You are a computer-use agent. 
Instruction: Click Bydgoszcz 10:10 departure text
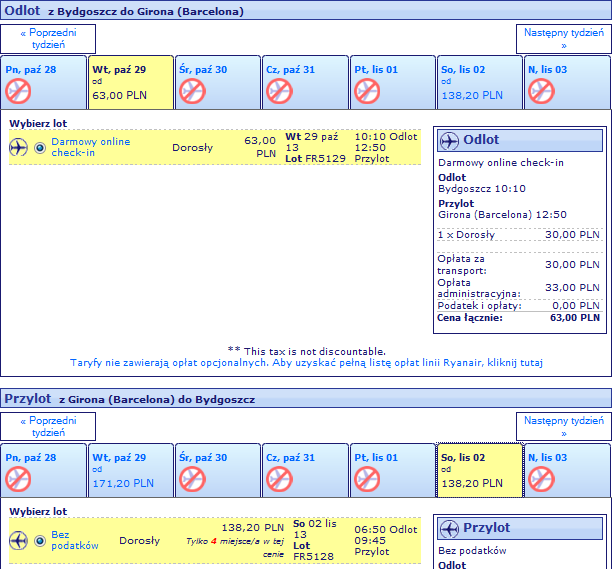click(x=482, y=189)
